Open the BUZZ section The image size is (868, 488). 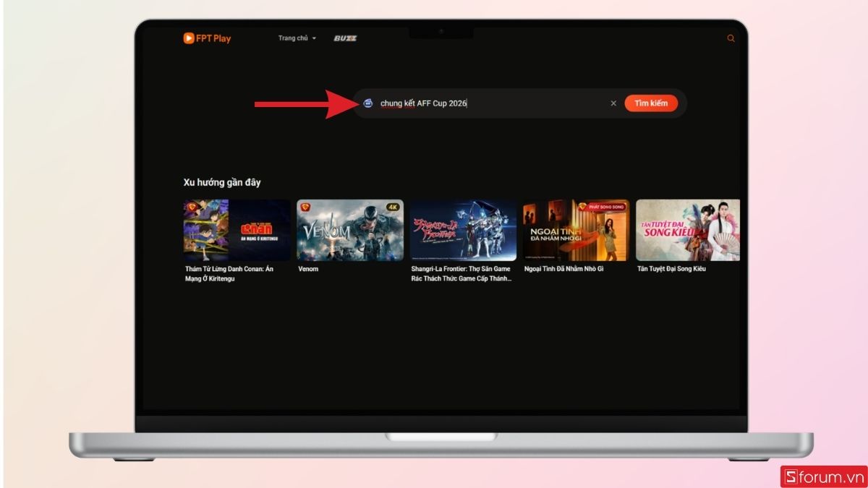345,38
